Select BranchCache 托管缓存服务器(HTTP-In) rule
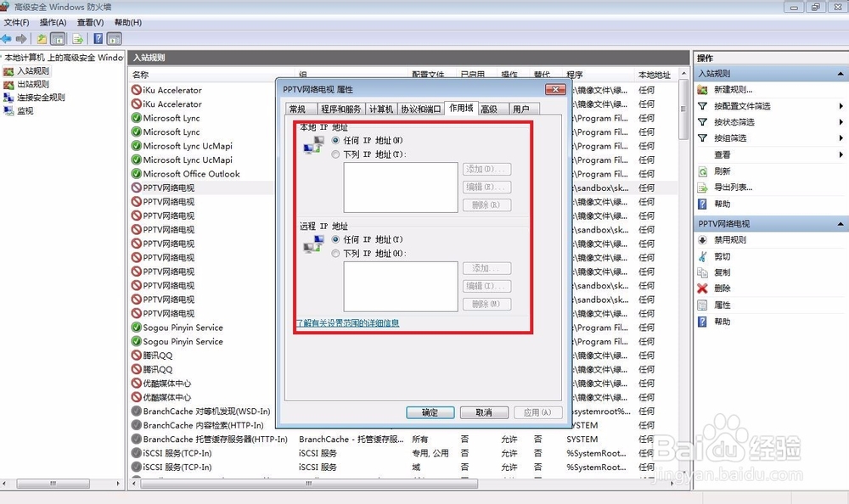Screen dimensions: 849x504 215,439
